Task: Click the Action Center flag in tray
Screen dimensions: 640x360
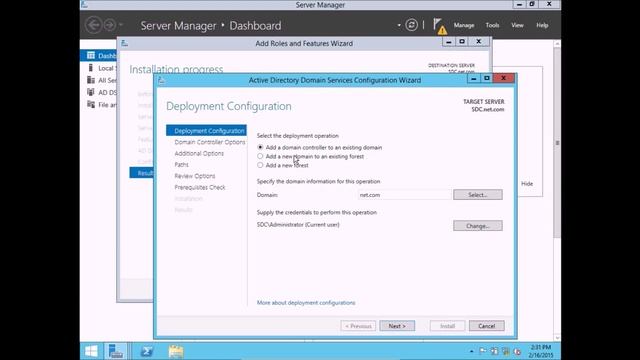Action: (483, 351)
